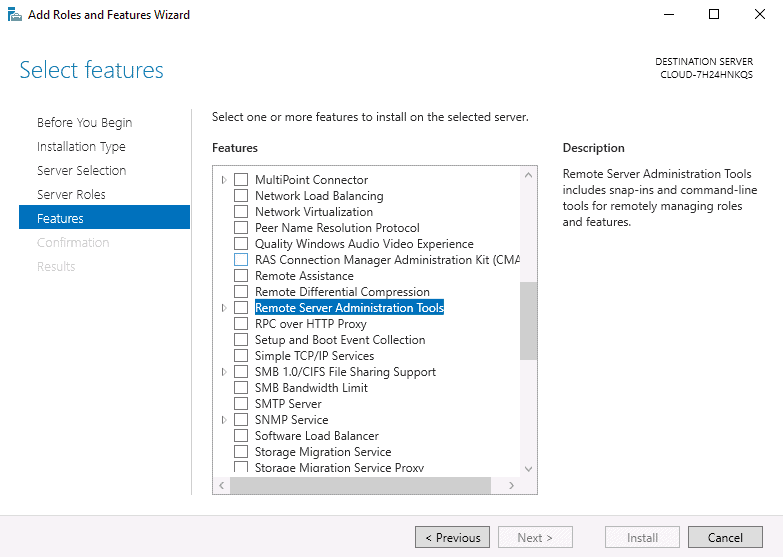Select Quality Windows Audio Video Experience label

[364, 243]
